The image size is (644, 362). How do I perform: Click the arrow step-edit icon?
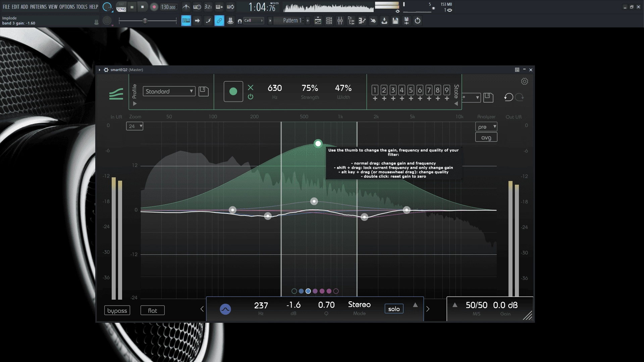197,21
